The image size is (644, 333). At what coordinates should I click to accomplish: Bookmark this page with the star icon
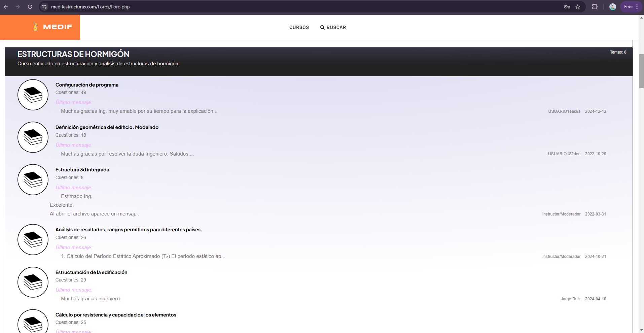click(578, 7)
